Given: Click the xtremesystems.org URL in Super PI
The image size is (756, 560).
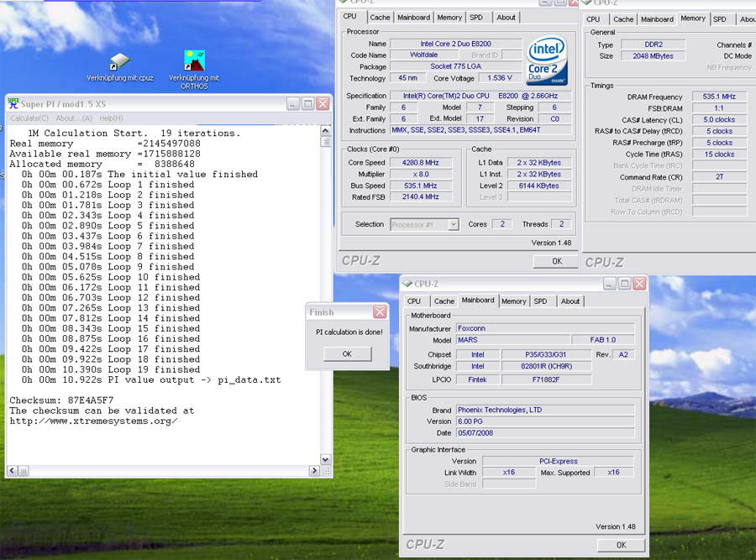Looking at the screenshot, I should click(93, 421).
